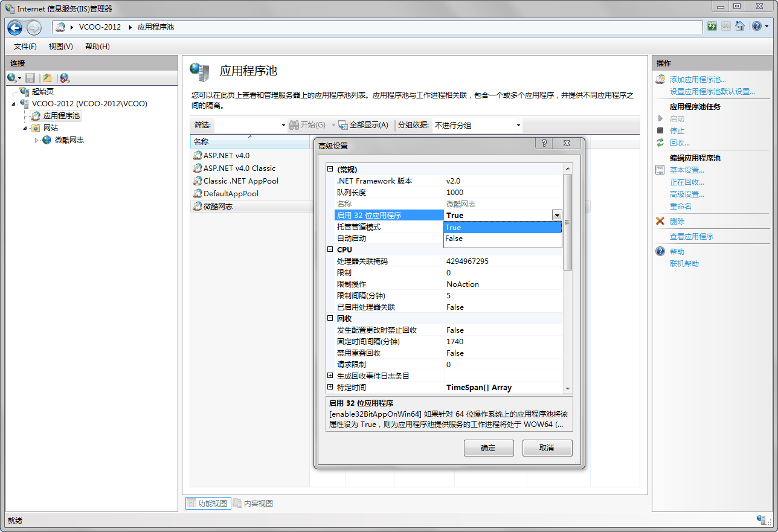Open the 视图(V) menu
The width and height of the screenshot is (778, 532).
[x=60, y=46]
